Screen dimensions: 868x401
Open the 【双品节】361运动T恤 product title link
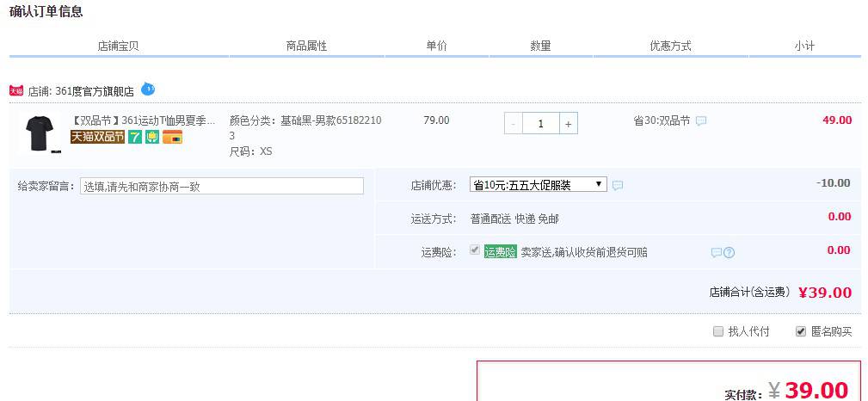143,120
